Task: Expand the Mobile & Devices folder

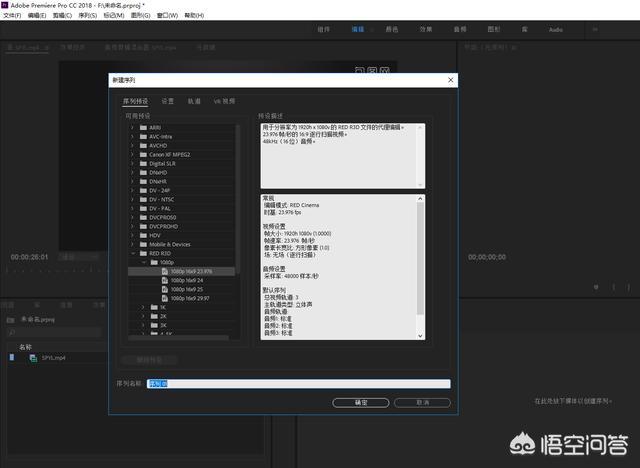Action: tap(132, 244)
